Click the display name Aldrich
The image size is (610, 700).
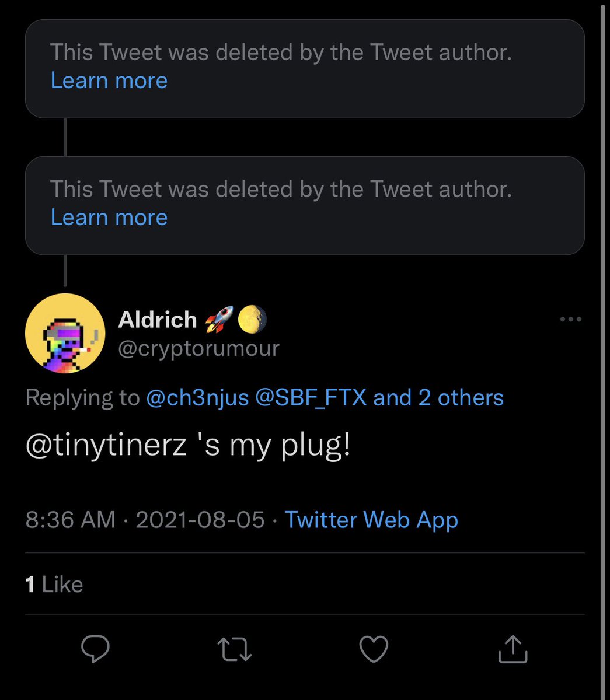tap(158, 320)
